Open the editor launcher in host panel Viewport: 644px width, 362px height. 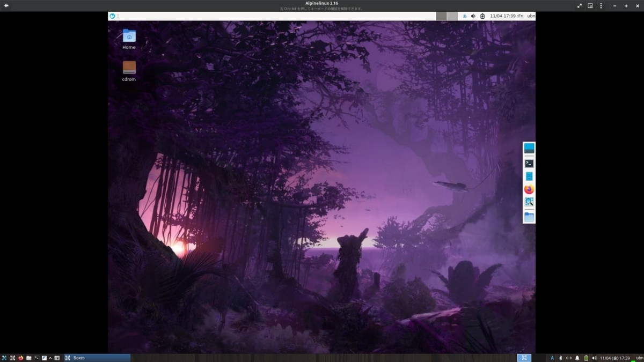44,358
